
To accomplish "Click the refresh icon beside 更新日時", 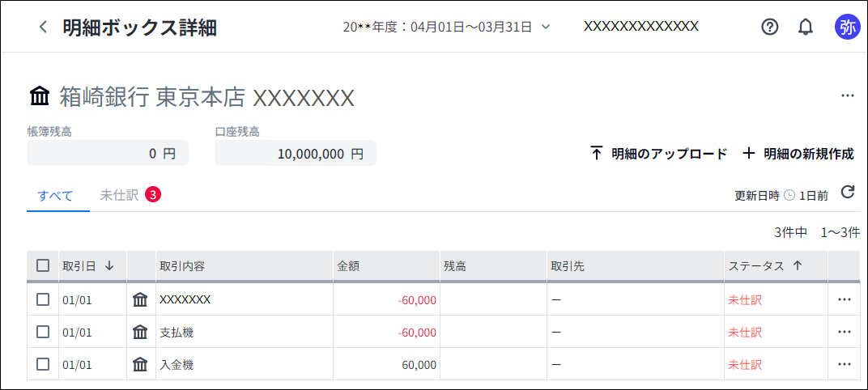I will [x=848, y=192].
